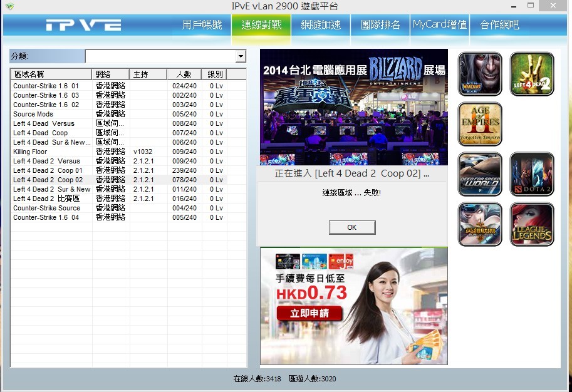572x392 pixels.
Task: Select Counter-Strike 1.6 02 room
Action: (118, 105)
